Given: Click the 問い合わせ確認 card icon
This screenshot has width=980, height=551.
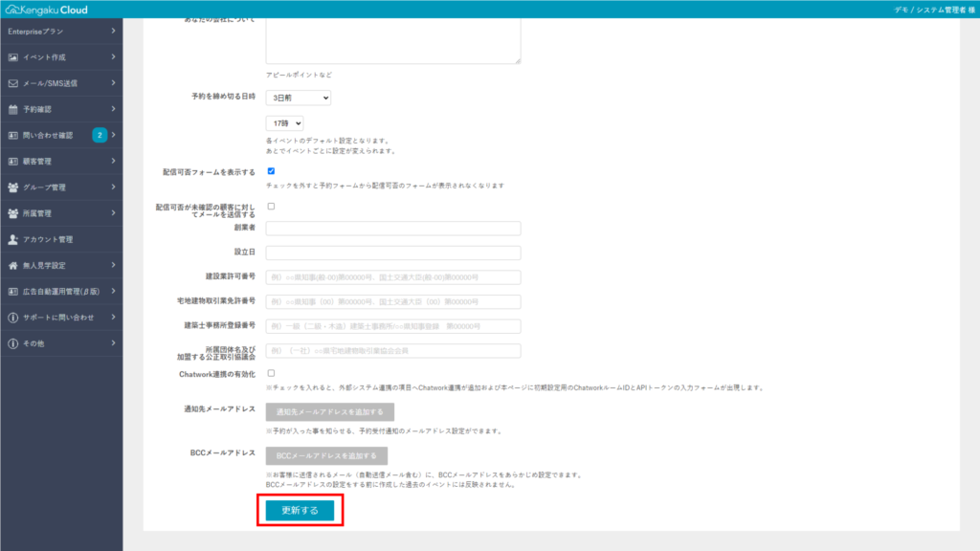Looking at the screenshot, I should pos(13,136).
